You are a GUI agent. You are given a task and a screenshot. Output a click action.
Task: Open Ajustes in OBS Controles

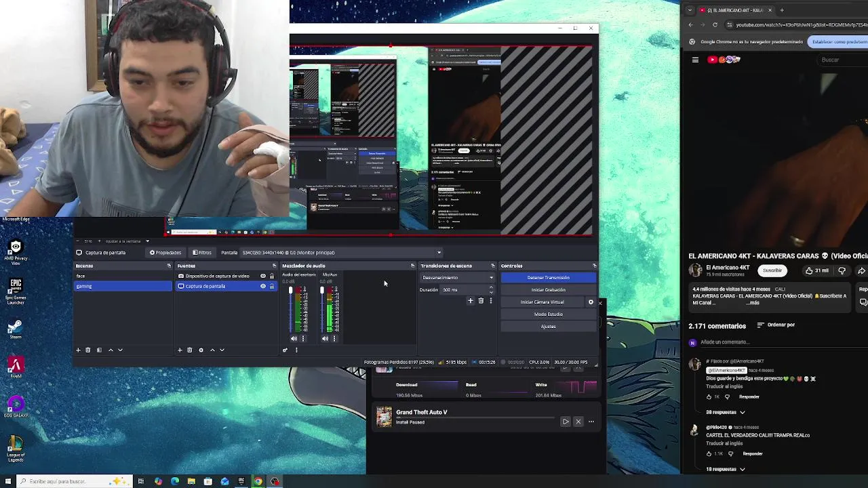548,327
